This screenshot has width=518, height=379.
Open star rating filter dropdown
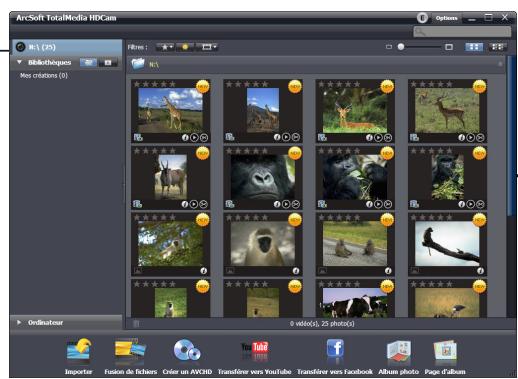(x=165, y=47)
